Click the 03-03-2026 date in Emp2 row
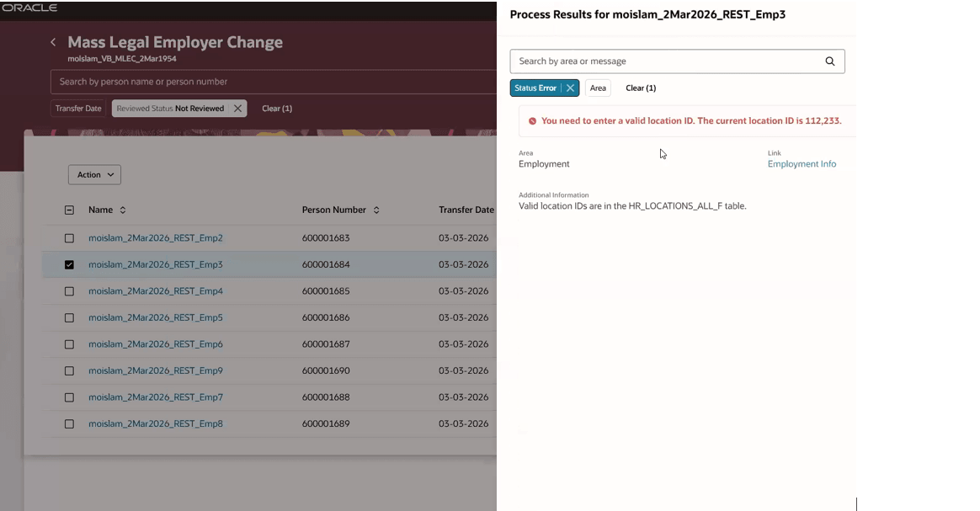This screenshot has width=980, height=511. (x=463, y=238)
